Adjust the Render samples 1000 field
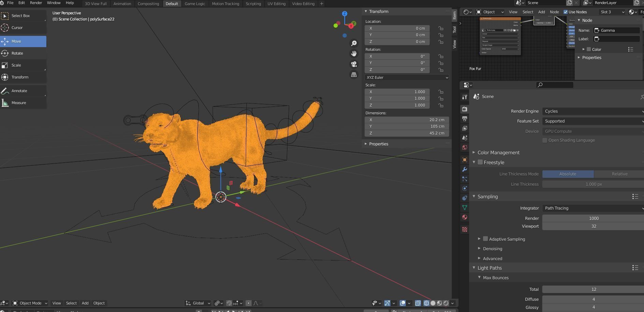Screen dimensions: 644x312 pos(593,218)
